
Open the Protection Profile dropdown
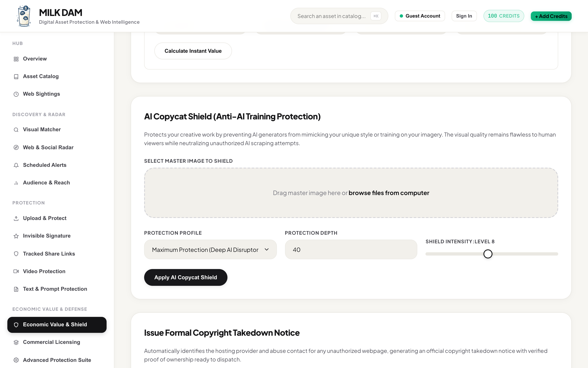pyautogui.click(x=210, y=249)
